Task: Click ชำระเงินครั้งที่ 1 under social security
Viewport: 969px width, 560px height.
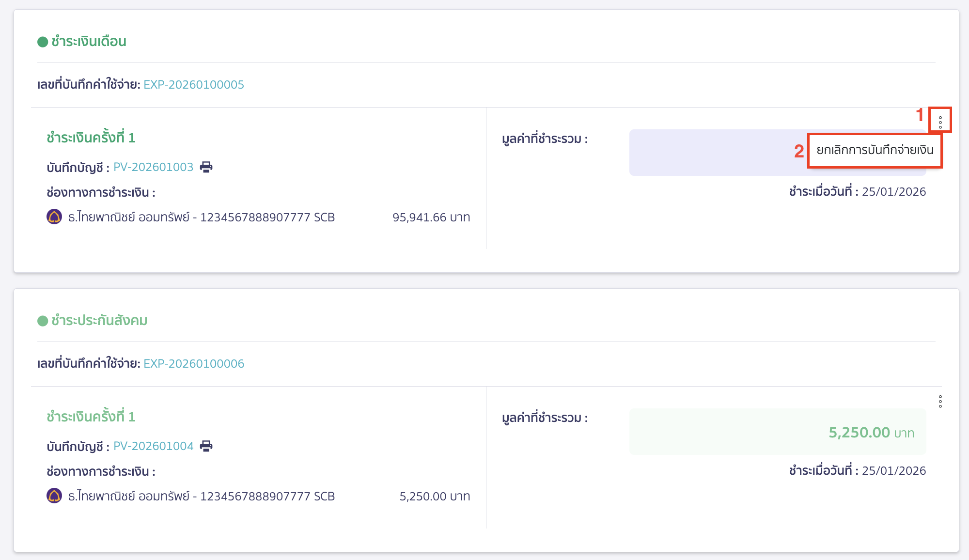Action: point(91,417)
